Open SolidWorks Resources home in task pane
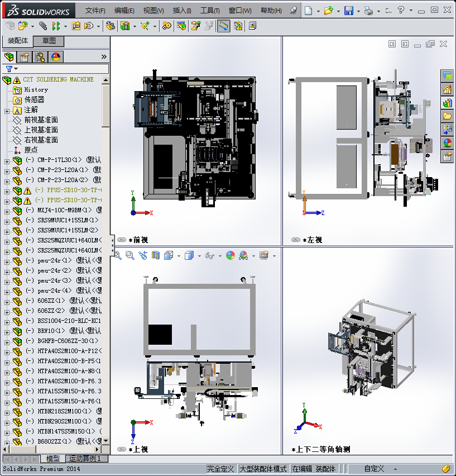 (x=447, y=89)
